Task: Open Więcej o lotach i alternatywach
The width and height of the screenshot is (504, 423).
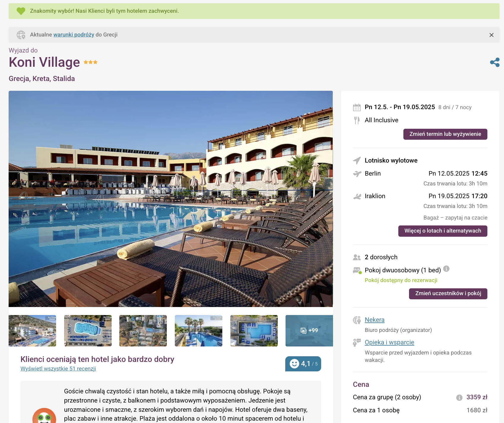Action: click(443, 231)
